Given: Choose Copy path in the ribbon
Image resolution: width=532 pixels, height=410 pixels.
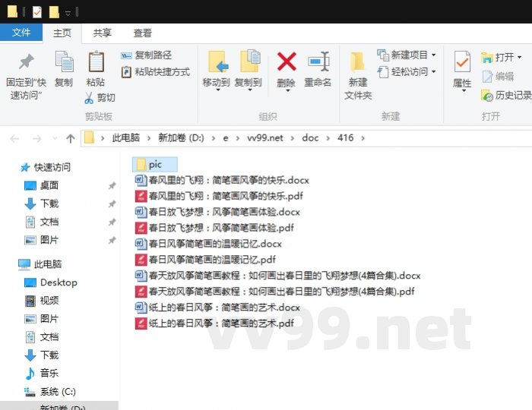Looking at the screenshot, I should [146, 55].
